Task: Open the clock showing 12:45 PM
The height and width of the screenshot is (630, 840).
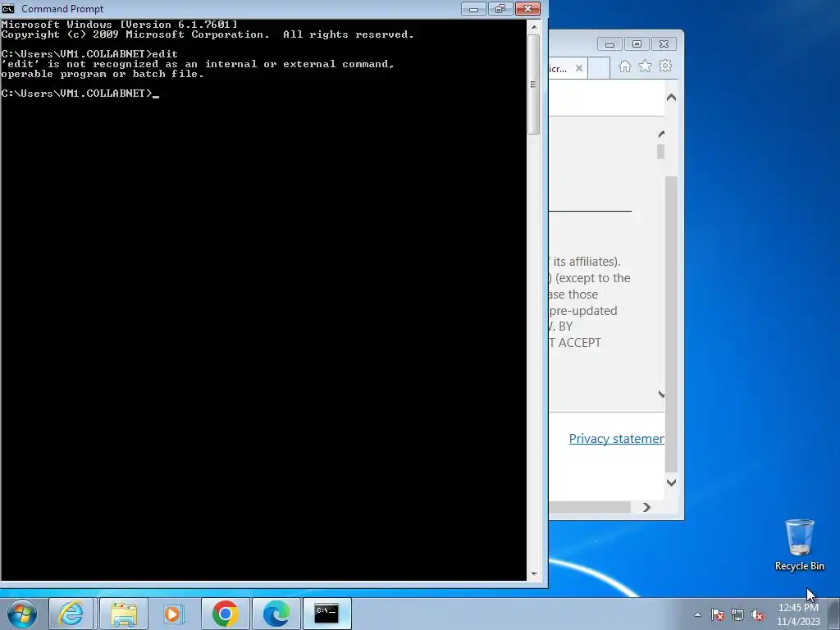Action: pos(798,614)
